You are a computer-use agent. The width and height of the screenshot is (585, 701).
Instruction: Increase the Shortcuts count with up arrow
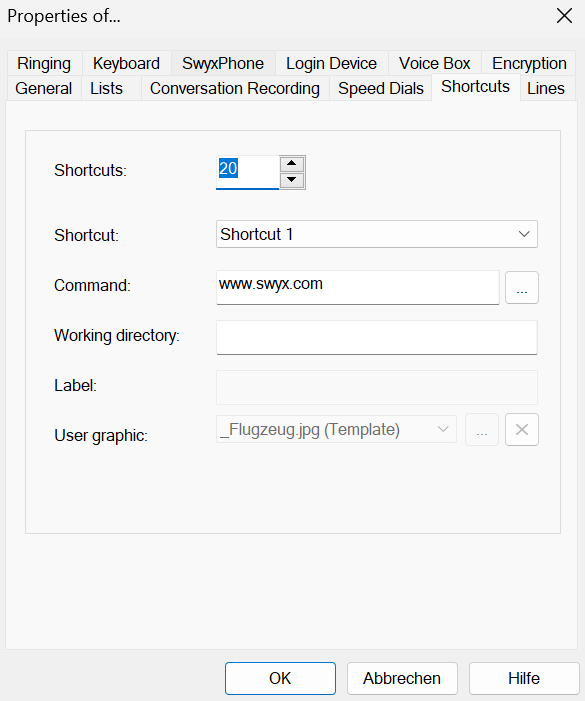[x=292, y=164]
